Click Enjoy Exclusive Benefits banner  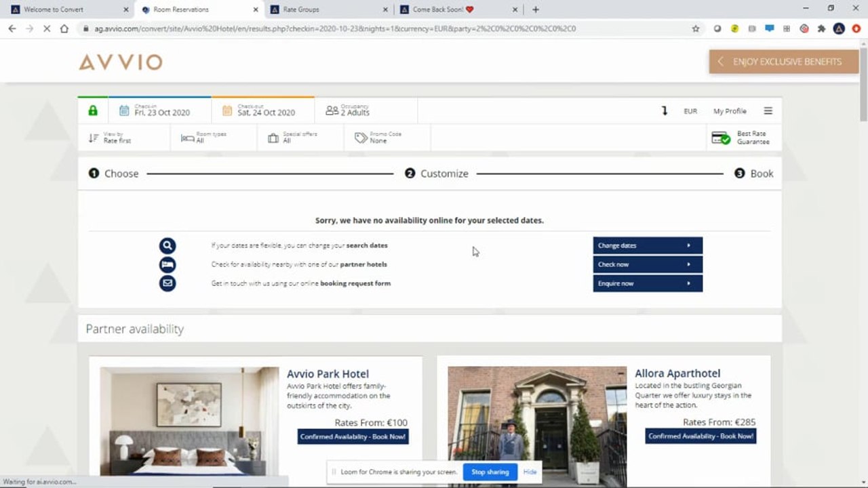point(784,62)
